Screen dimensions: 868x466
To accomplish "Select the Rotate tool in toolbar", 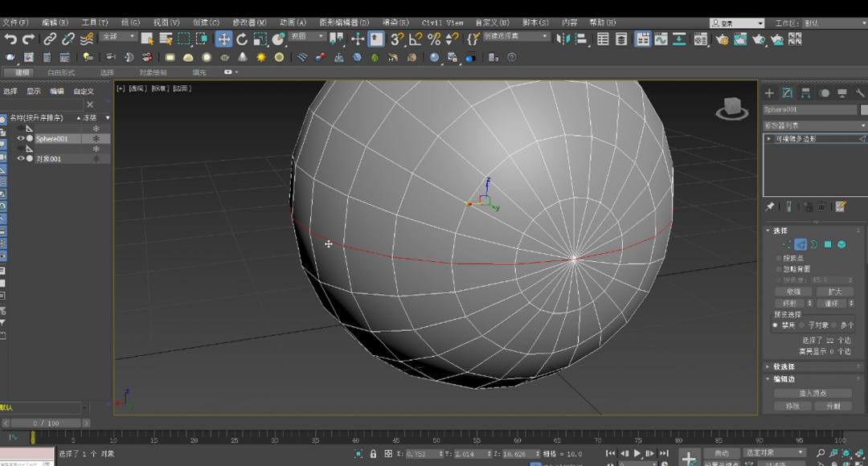I will tap(242, 39).
